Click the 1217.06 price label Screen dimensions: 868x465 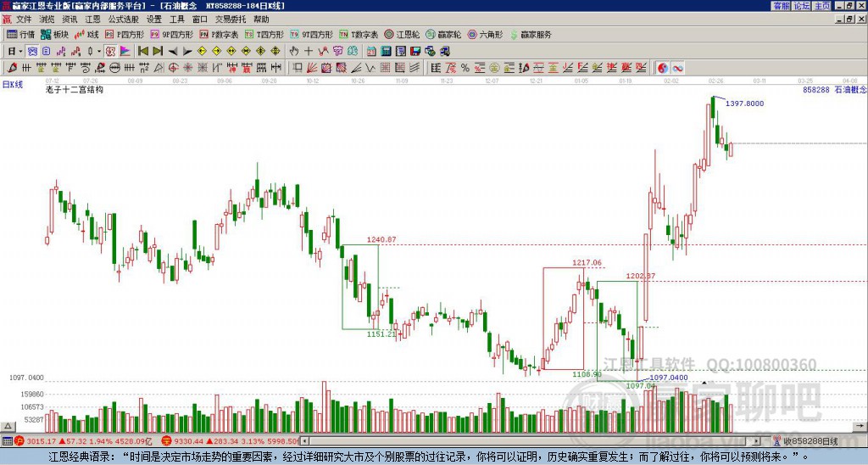pyautogui.click(x=587, y=263)
